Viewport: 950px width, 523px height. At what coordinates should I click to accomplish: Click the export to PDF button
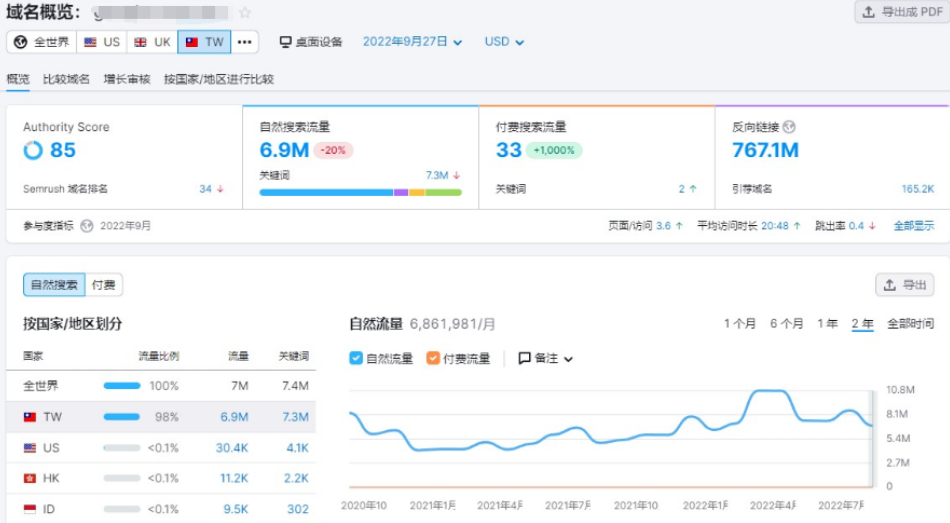(900, 12)
